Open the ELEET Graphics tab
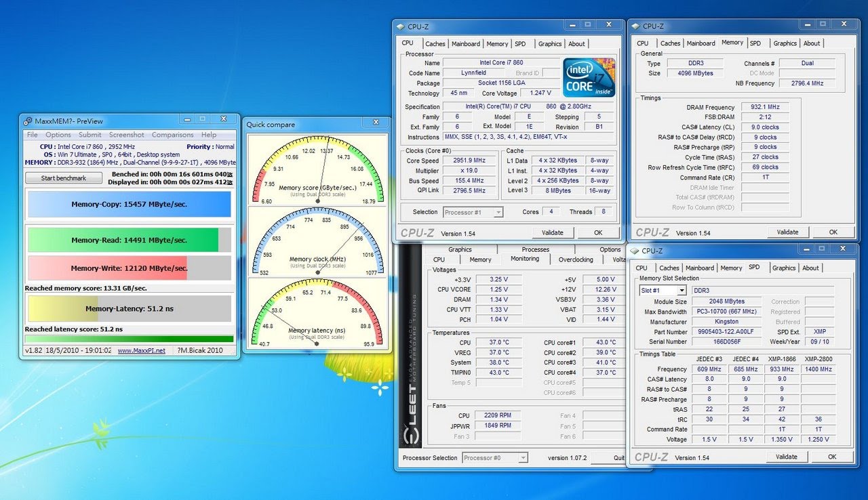The width and height of the screenshot is (868, 500). [460, 249]
